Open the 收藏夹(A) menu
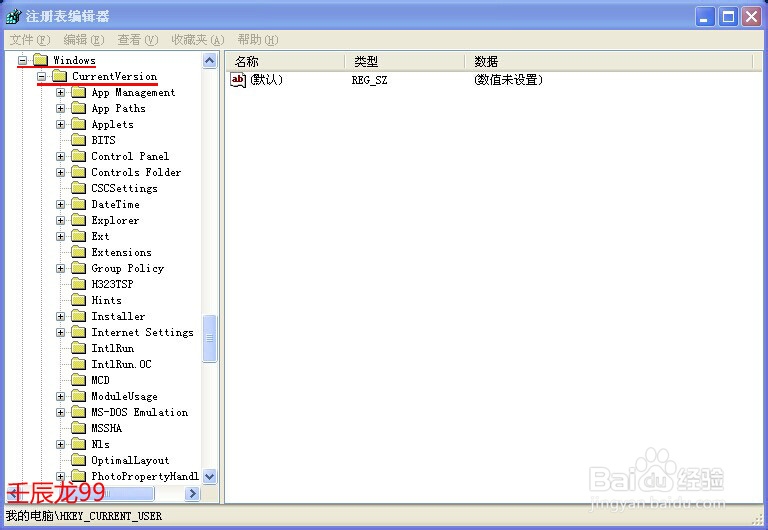Screen dimensions: 768x530 click(x=197, y=40)
